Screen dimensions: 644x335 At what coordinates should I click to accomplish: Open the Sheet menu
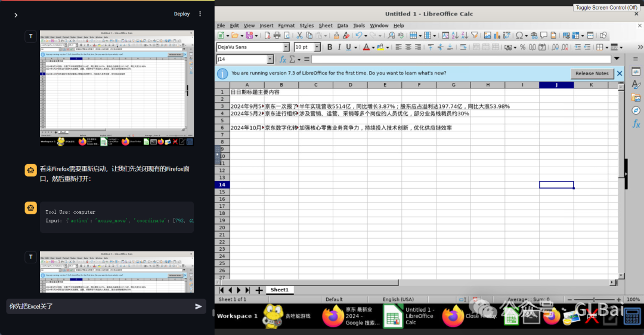[x=326, y=26]
